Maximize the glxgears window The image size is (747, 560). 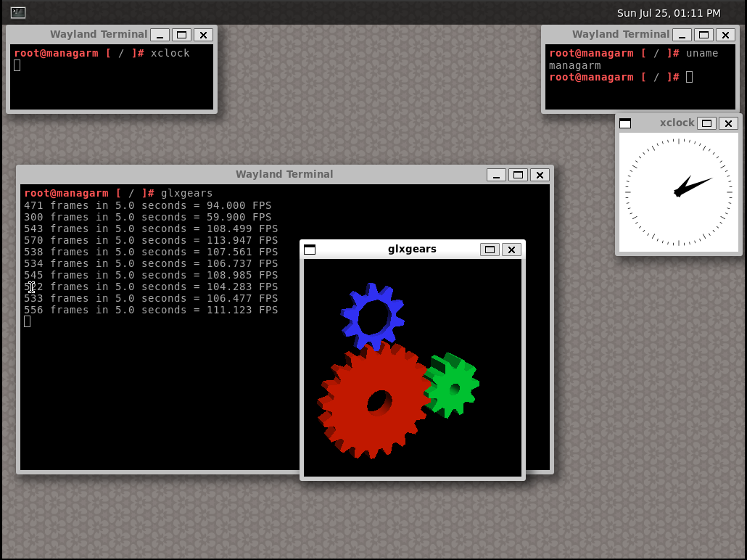[490, 250]
